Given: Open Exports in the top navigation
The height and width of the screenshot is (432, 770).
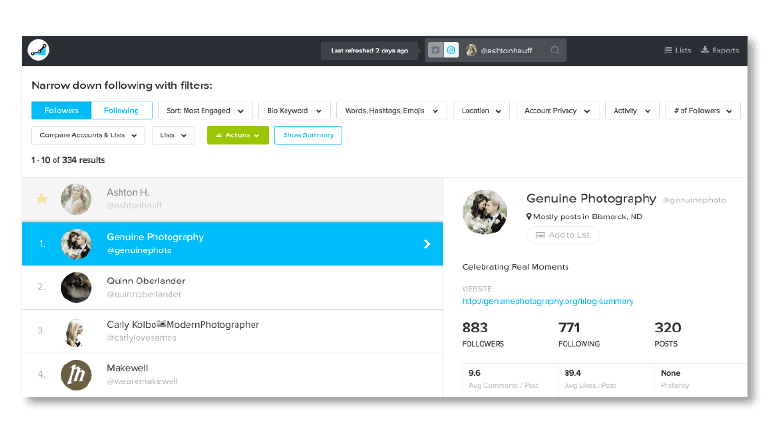Looking at the screenshot, I should coord(720,50).
